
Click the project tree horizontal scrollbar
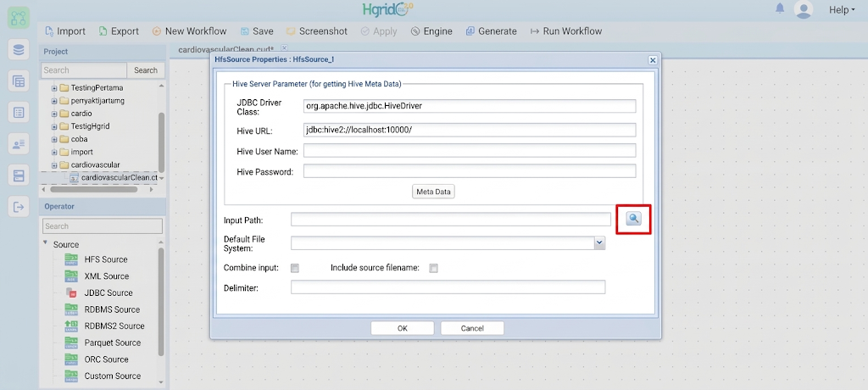tap(93, 189)
